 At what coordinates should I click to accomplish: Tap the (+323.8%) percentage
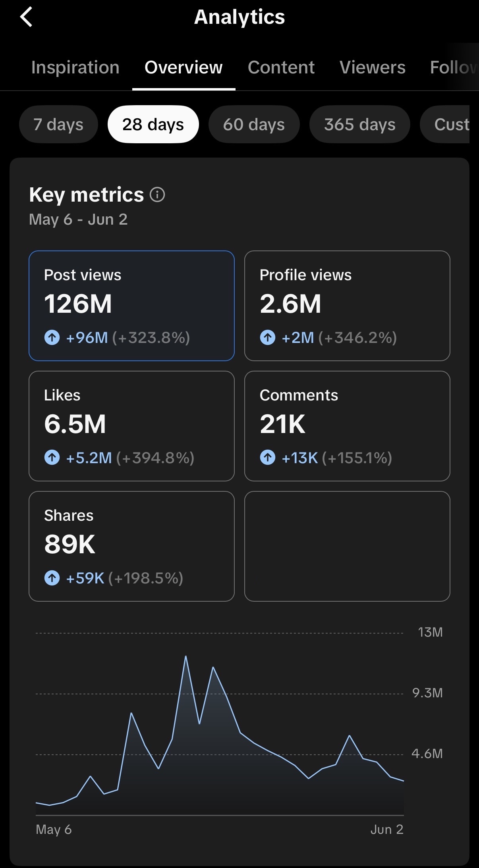coord(151,338)
